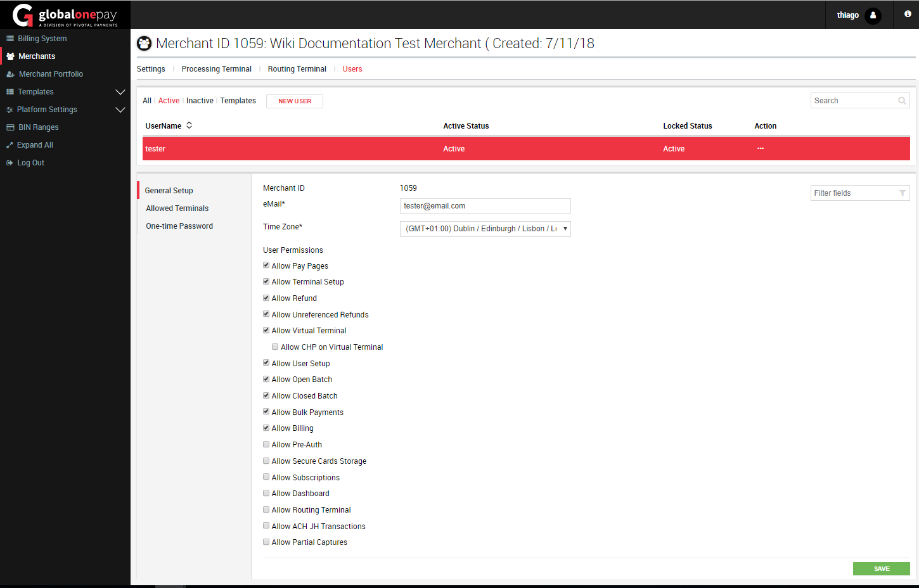Open the Time Zone dropdown
Screen dimensions: 919x588
point(485,229)
